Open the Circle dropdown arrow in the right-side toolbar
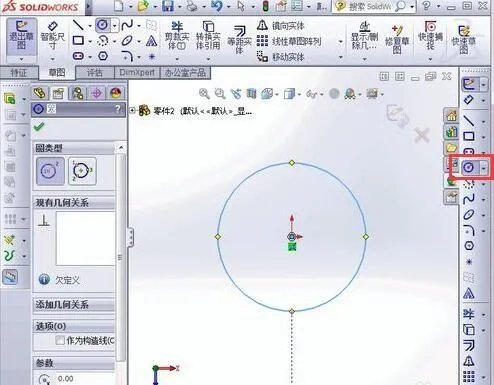Image resolution: width=494 pixels, height=385 pixels. point(483,168)
